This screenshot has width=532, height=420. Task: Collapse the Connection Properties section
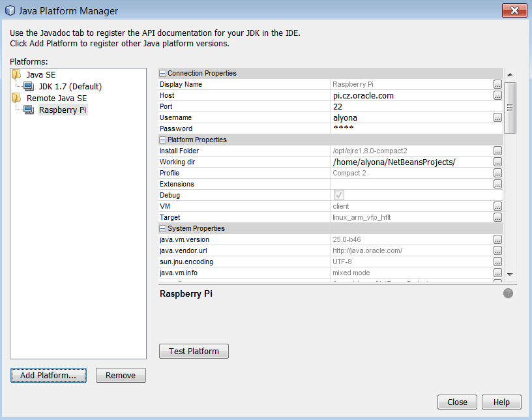163,74
